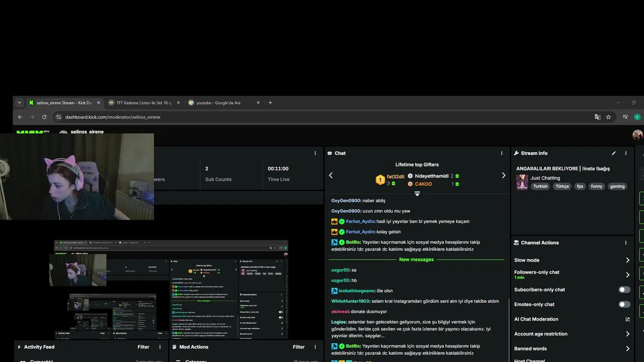Image resolution: width=644 pixels, height=362 pixels.
Task: Click the stream title ANGARALILARI BEKLIYORE
Action: click(563, 168)
